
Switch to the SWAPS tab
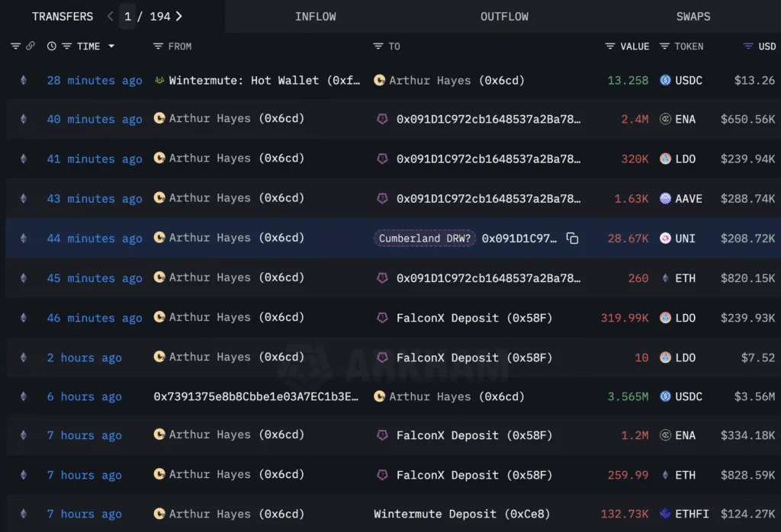point(693,16)
